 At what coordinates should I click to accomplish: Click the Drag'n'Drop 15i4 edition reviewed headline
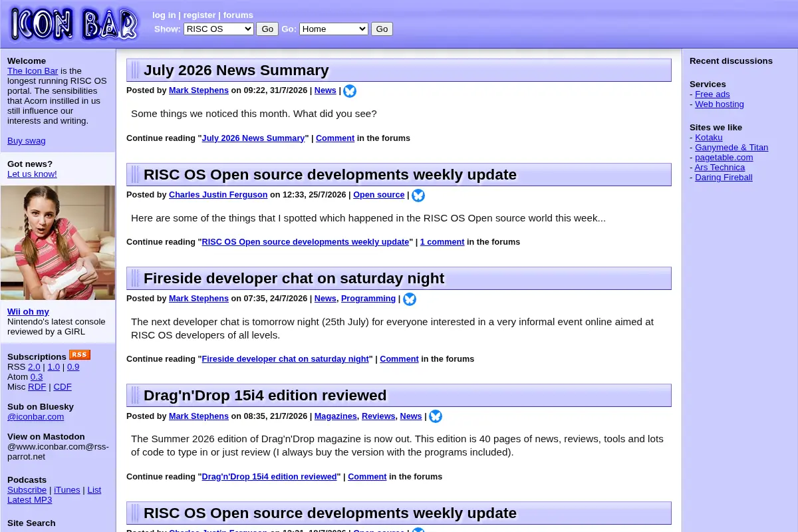click(265, 395)
